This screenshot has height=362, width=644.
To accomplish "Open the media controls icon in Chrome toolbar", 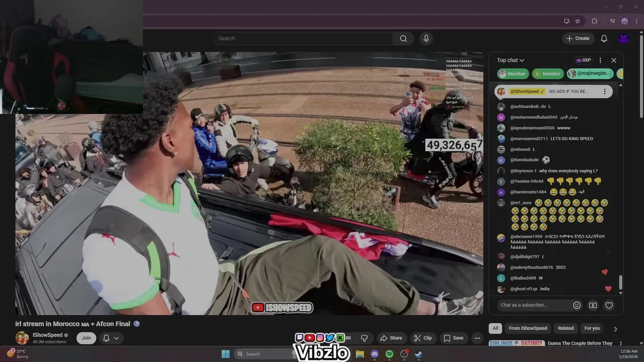I will pos(612,21).
